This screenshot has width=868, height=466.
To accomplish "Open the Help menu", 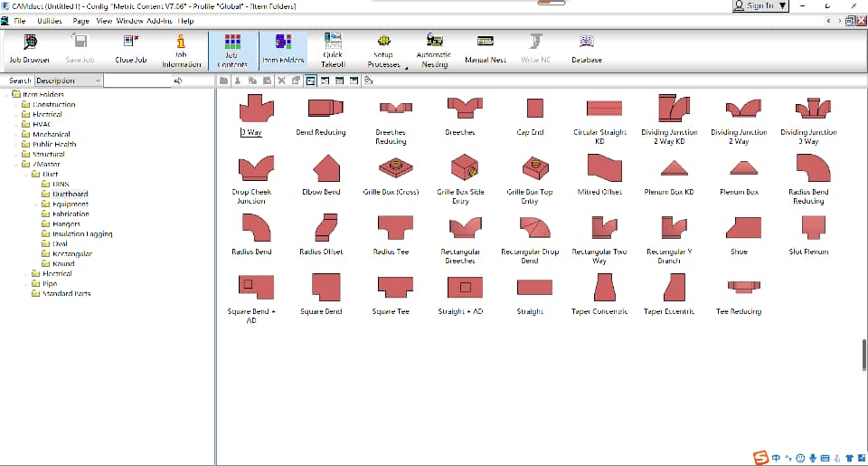I will (186, 21).
